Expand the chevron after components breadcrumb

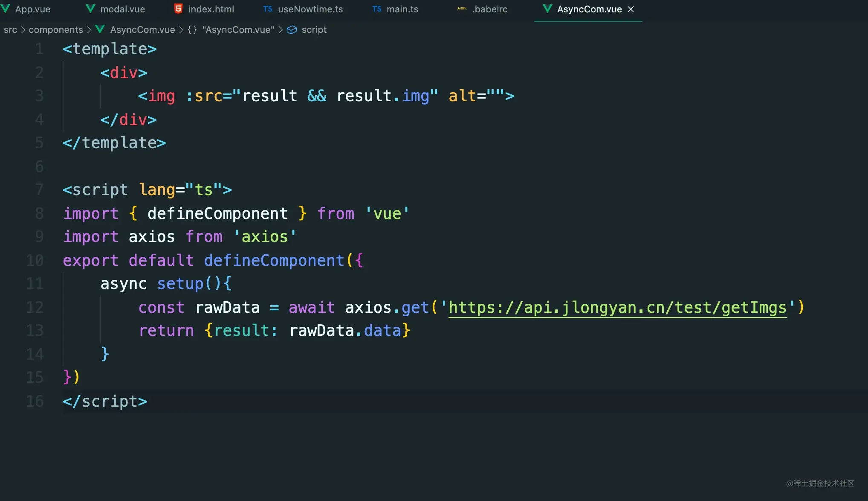tap(89, 29)
